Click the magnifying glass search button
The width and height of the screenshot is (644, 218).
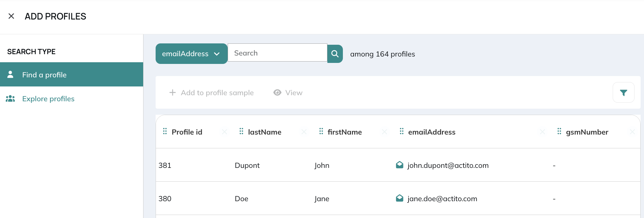click(x=335, y=54)
